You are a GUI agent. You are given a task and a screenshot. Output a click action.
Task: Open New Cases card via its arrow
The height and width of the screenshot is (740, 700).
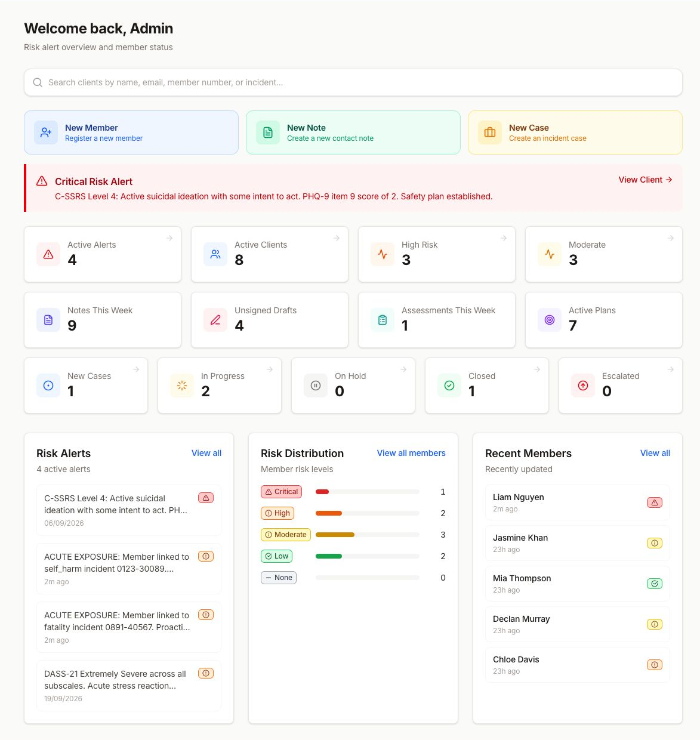click(x=136, y=369)
